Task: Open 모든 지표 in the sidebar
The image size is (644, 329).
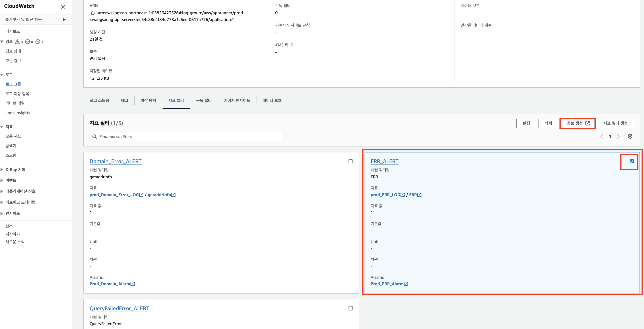Action: [13, 136]
